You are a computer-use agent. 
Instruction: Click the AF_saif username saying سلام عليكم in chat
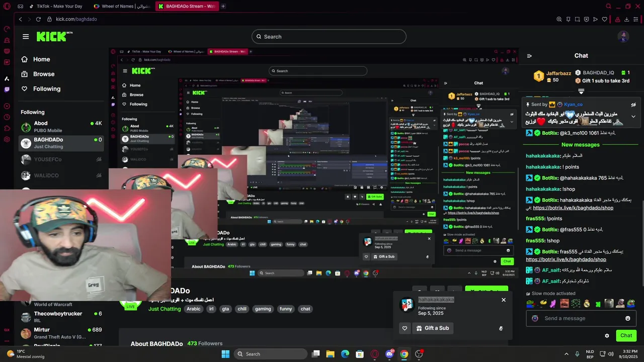[x=551, y=270]
